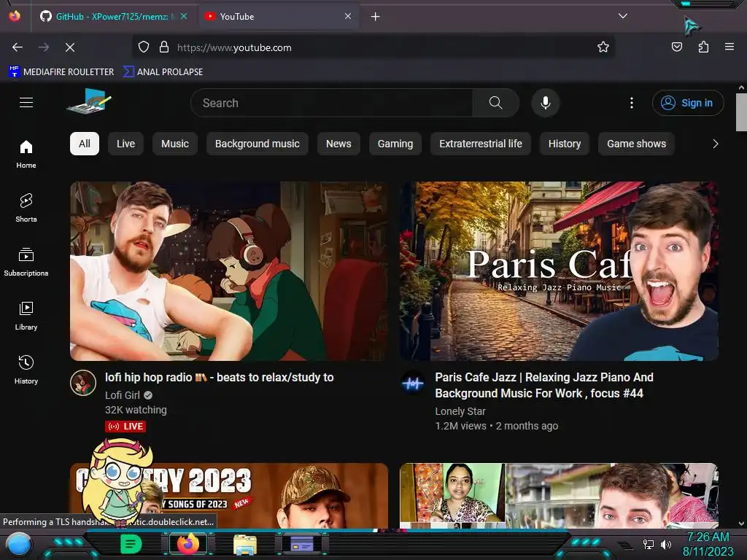Screen dimensions: 747x560
Task: Click the network tray icon
Action: pos(649,544)
